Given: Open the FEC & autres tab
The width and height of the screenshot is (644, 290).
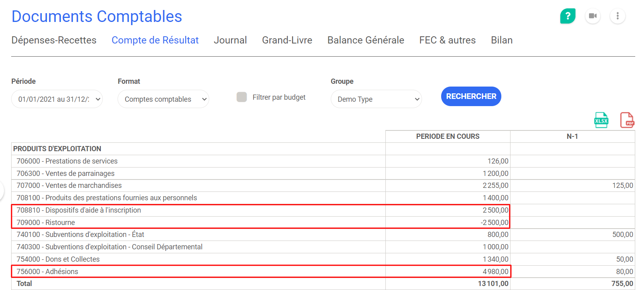Looking at the screenshot, I should [448, 40].
